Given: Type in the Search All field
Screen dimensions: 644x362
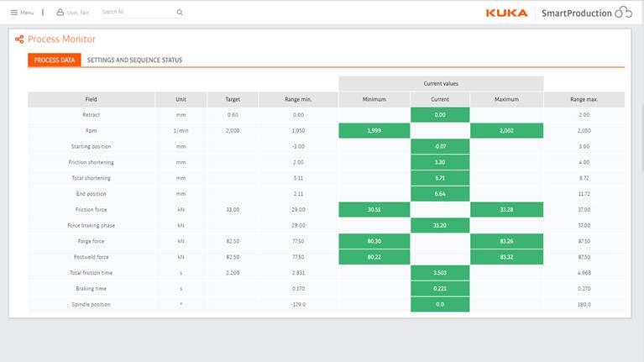Looking at the screenshot, I should 134,13.
